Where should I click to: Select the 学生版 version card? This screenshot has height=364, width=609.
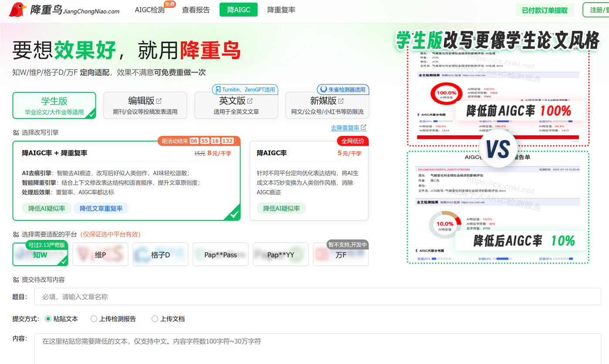tap(54, 105)
